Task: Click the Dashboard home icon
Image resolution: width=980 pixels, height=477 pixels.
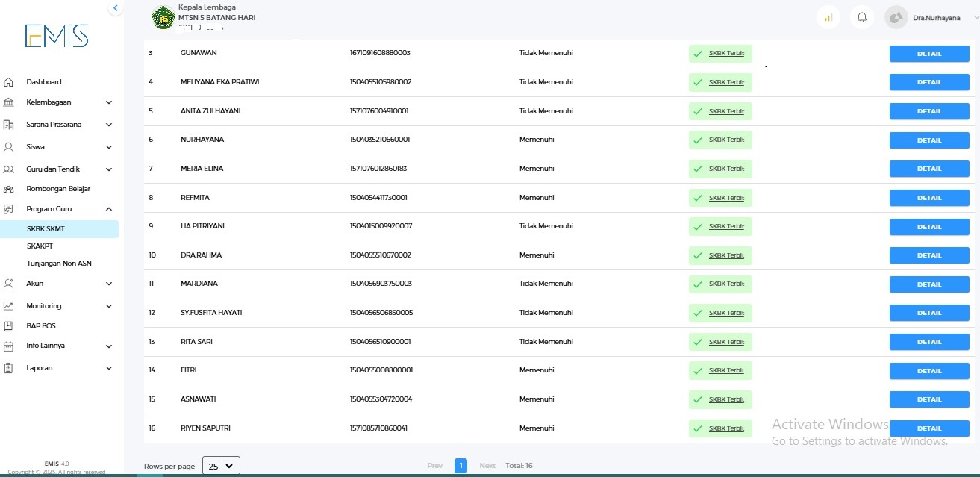Action: (x=9, y=82)
